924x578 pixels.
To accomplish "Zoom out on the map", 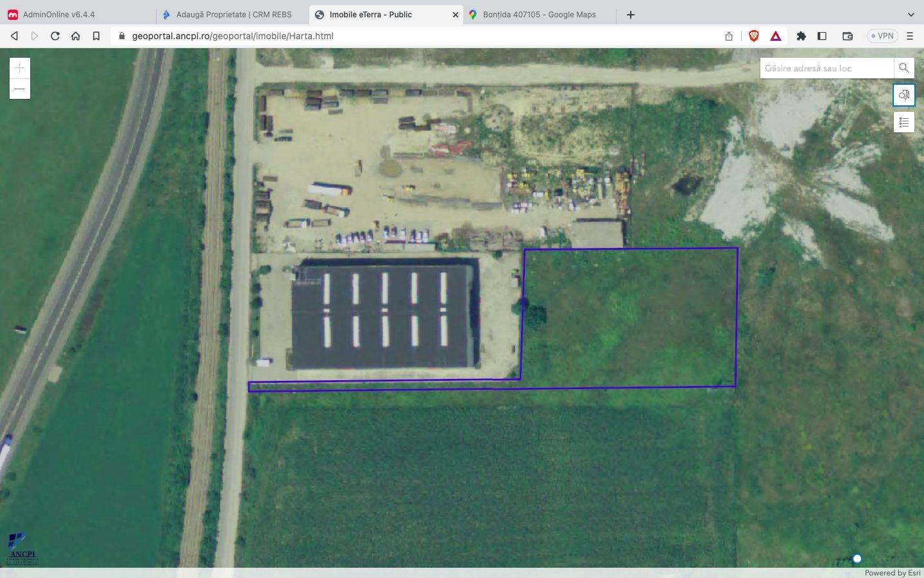I will pyautogui.click(x=20, y=89).
